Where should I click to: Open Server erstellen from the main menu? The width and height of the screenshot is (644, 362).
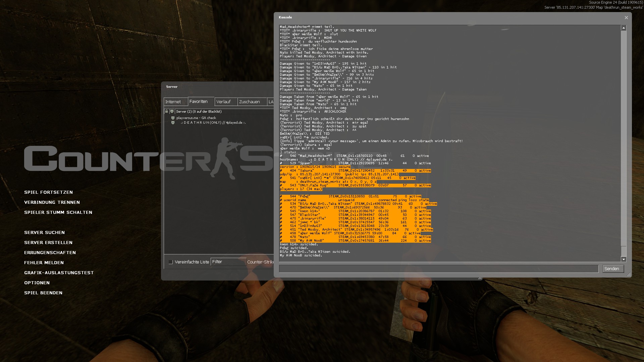click(48, 243)
